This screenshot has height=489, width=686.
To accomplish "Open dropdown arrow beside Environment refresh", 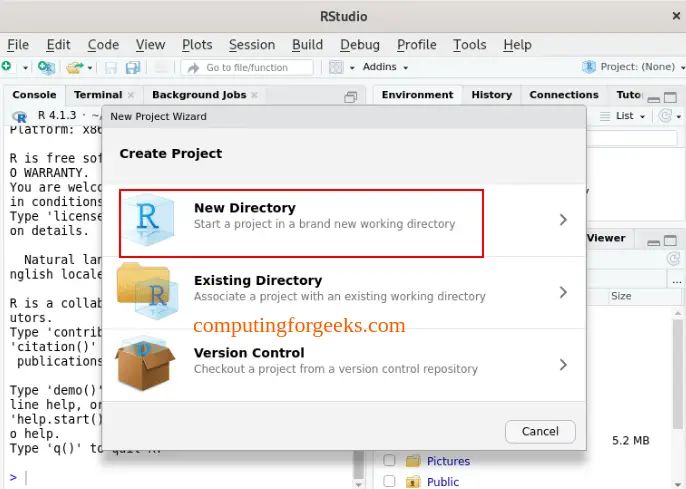I will (x=679, y=117).
